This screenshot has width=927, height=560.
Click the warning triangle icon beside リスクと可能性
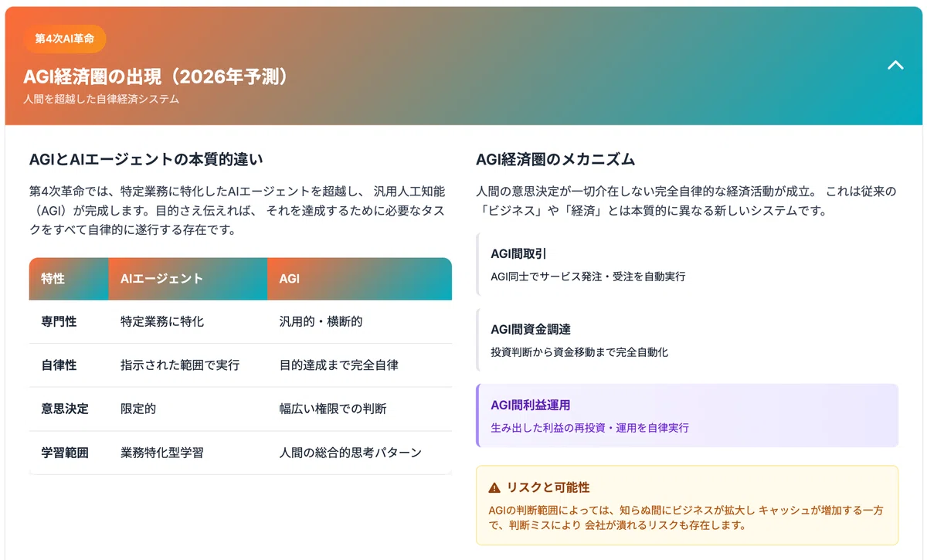click(494, 488)
